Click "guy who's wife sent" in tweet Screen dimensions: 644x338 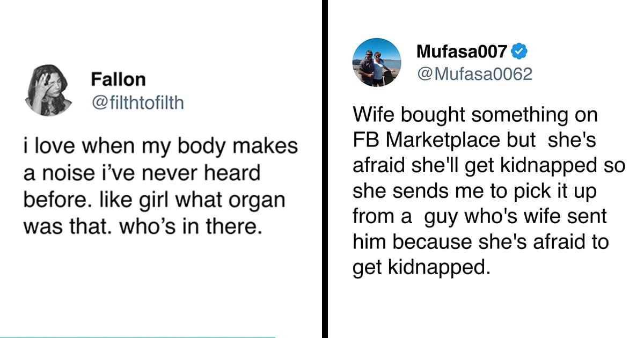point(515,216)
